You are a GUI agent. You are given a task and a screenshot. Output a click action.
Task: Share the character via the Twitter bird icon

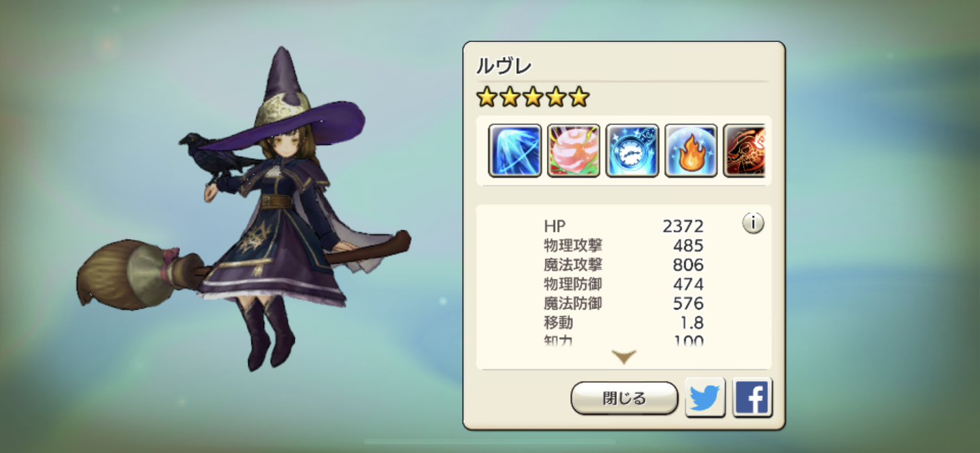pyautogui.click(x=705, y=397)
